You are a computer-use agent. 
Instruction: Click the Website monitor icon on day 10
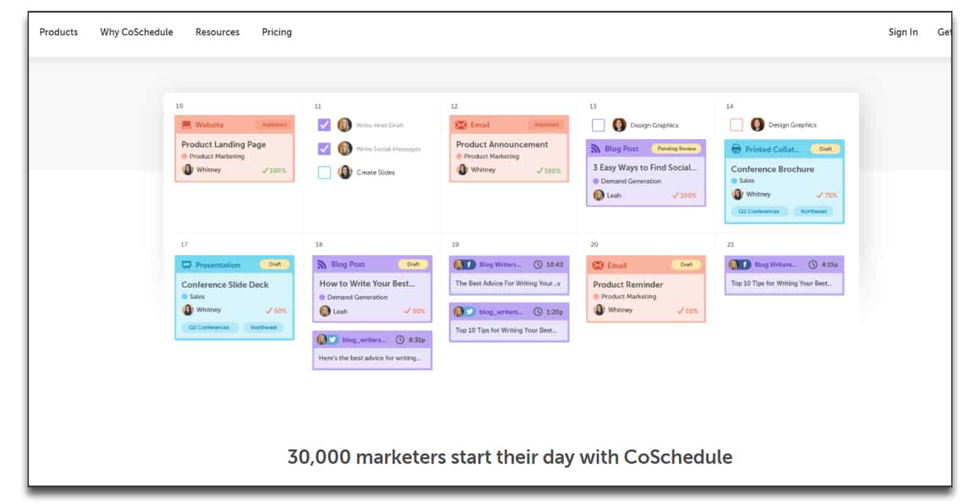click(186, 125)
